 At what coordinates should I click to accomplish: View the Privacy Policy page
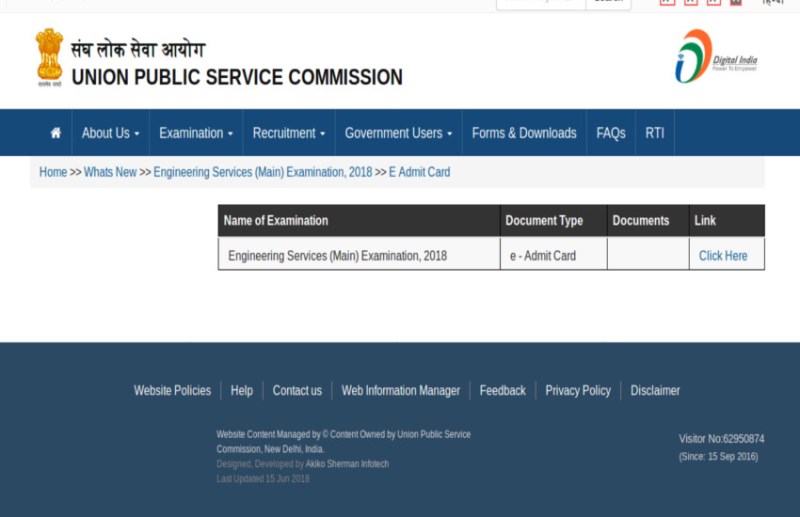(577, 391)
